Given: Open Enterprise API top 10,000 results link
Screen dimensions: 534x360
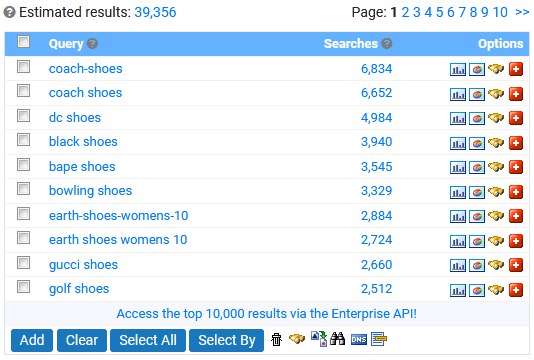Looking at the screenshot, I should click(x=267, y=314).
